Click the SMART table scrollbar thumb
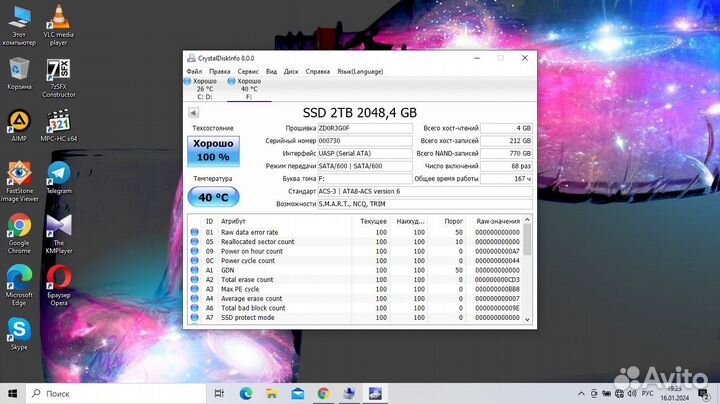The image size is (720, 404). 527,239
